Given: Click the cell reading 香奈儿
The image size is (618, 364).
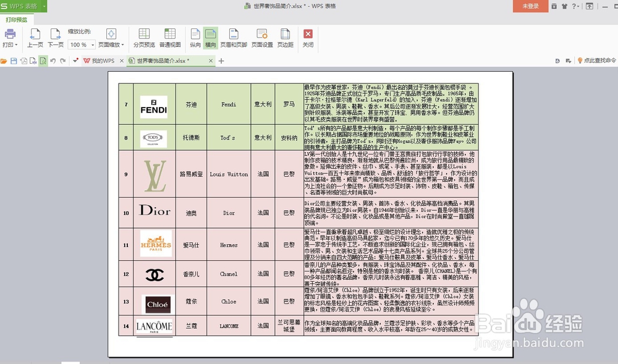Looking at the screenshot, I should [x=191, y=274].
